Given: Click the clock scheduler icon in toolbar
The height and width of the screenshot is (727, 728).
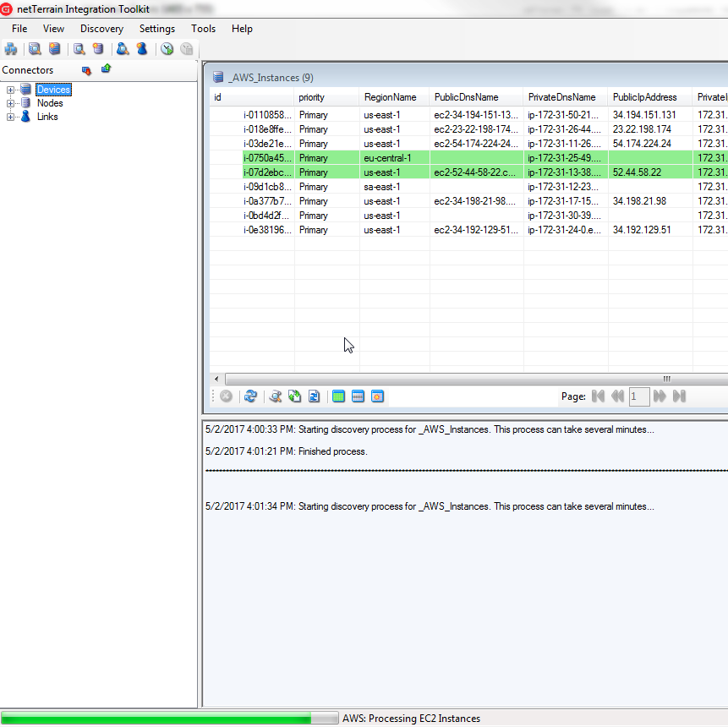Looking at the screenshot, I should (x=167, y=49).
